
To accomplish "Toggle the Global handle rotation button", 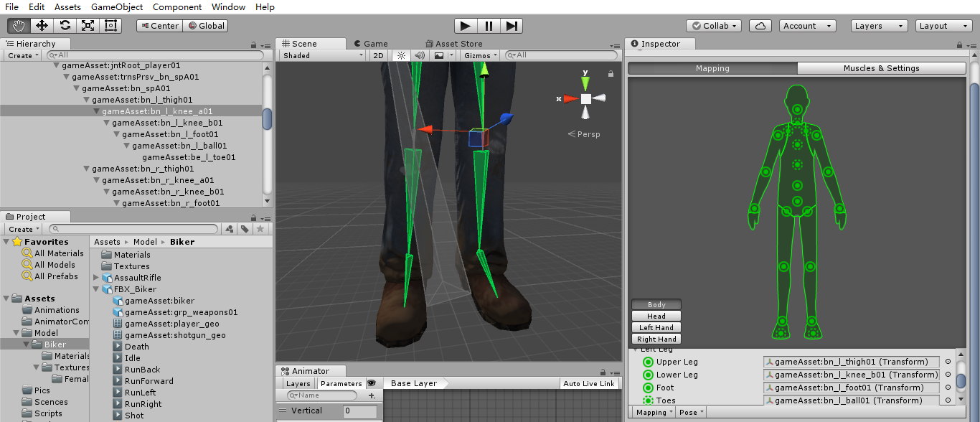I will 206,26.
